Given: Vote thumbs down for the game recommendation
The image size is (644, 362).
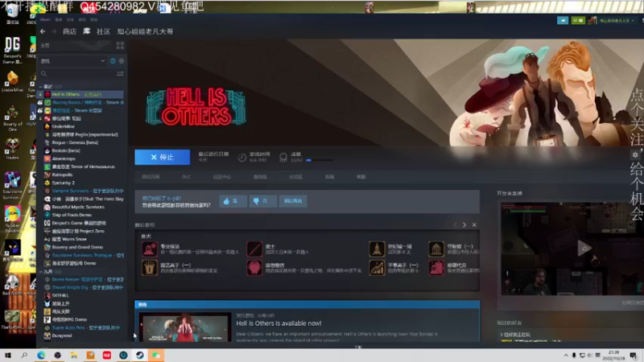Looking at the screenshot, I should (x=262, y=201).
